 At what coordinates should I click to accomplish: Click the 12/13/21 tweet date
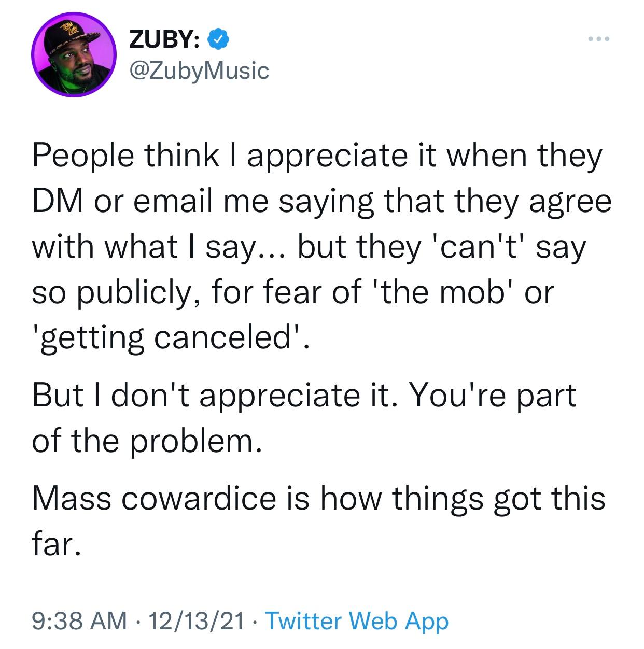(196, 620)
